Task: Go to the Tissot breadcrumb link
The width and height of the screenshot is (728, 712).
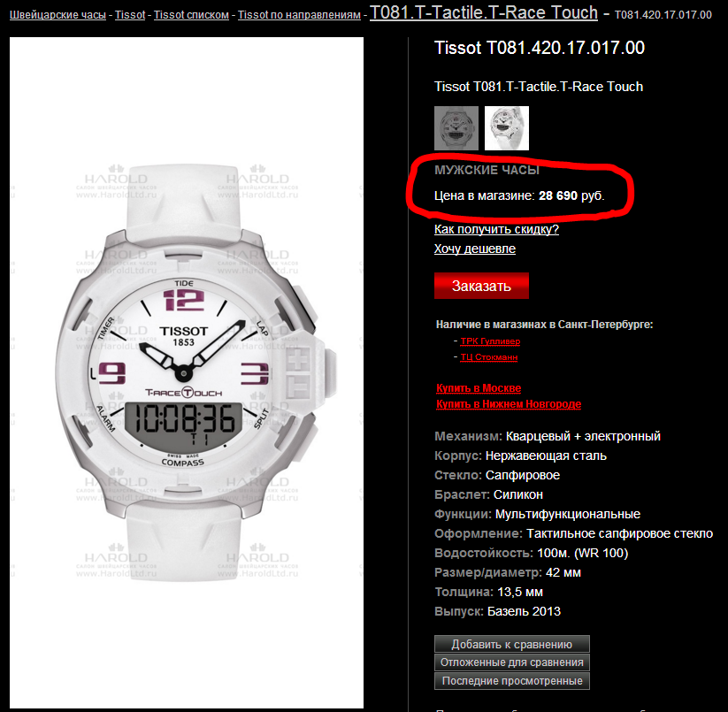Action: point(130,15)
